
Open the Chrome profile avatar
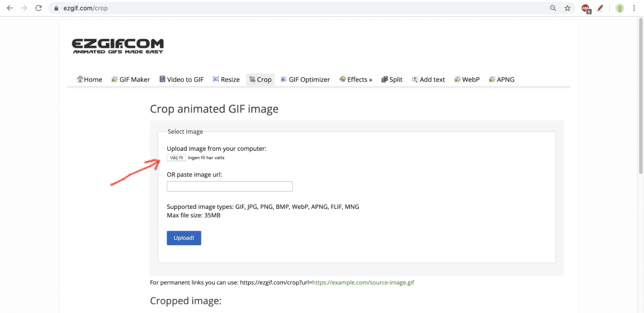tap(620, 8)
